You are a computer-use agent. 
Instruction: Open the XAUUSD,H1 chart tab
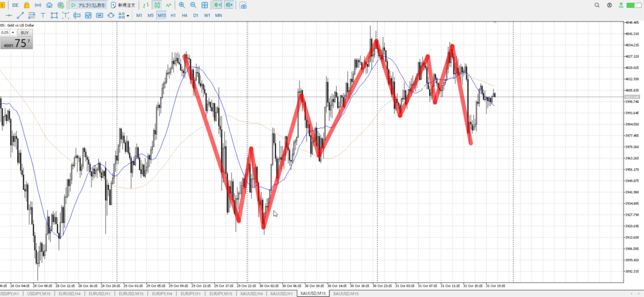coord(281,293)
